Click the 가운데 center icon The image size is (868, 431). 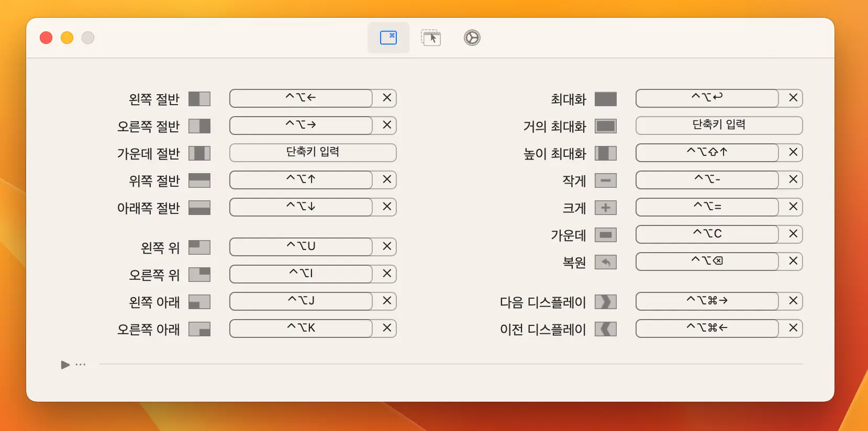point(606,235)
